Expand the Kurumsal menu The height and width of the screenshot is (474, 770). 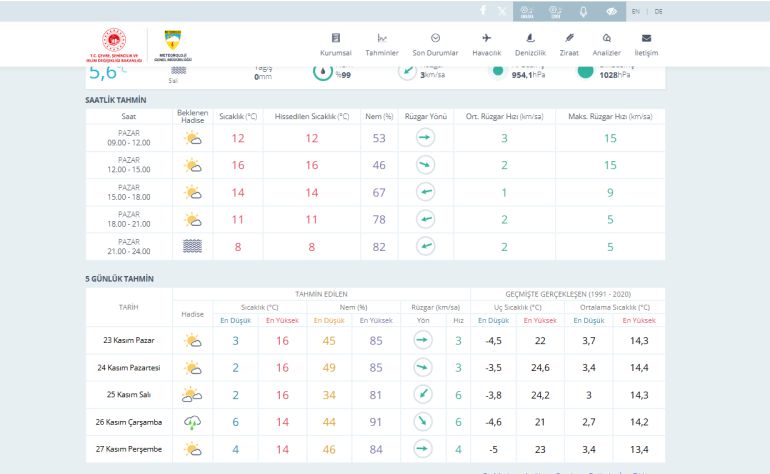pos(335,44)
